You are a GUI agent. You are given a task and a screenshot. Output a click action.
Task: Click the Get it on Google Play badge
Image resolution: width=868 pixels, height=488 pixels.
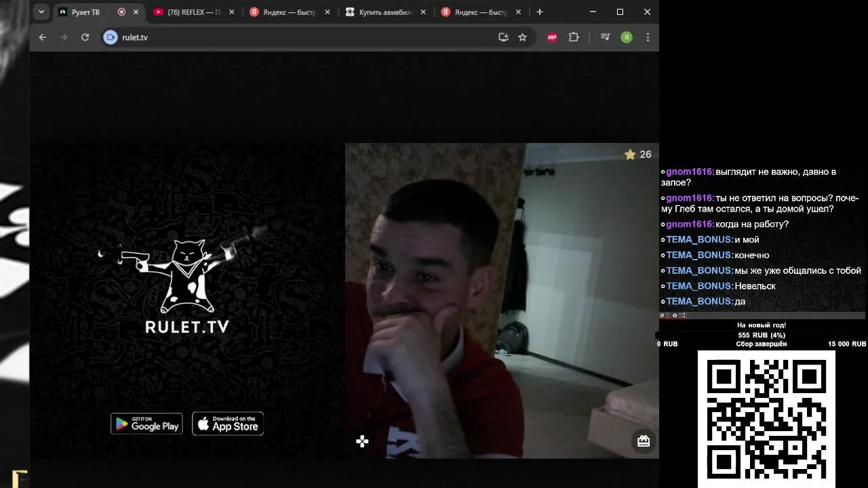click(x=146, y=424)
